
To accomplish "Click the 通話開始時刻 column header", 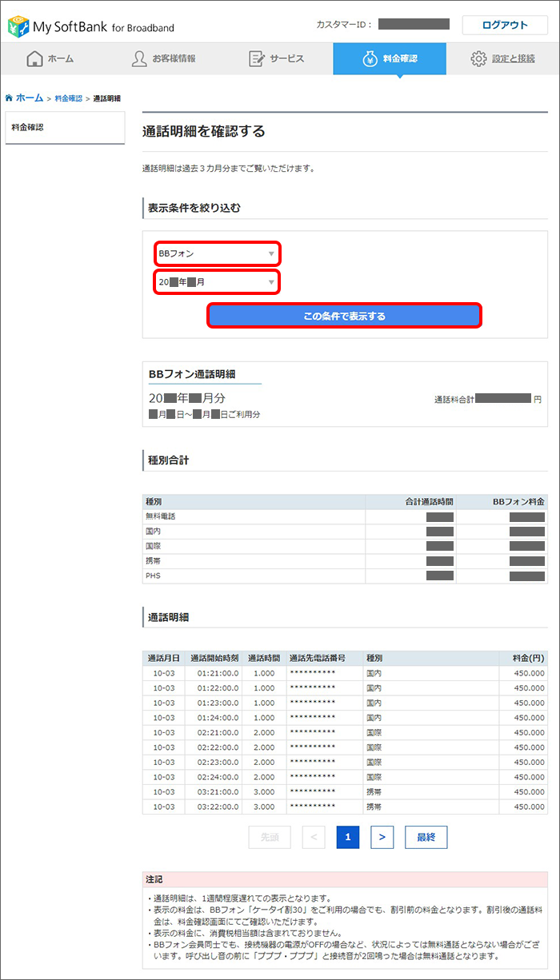I will (214, 659).
